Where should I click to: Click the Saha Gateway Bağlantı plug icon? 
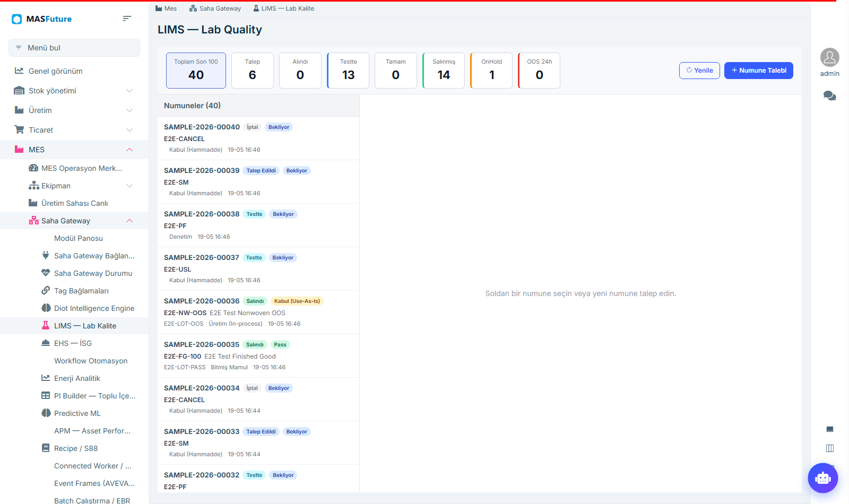click(x=46, y=256)
